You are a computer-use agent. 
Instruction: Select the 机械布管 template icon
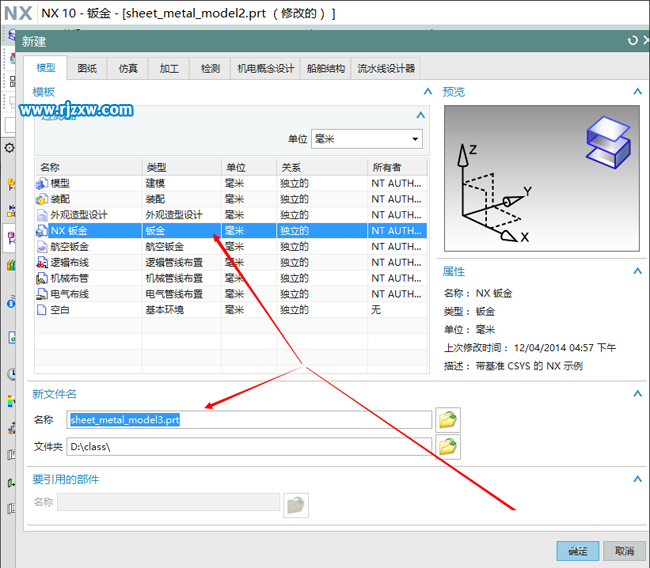[42, 278]
